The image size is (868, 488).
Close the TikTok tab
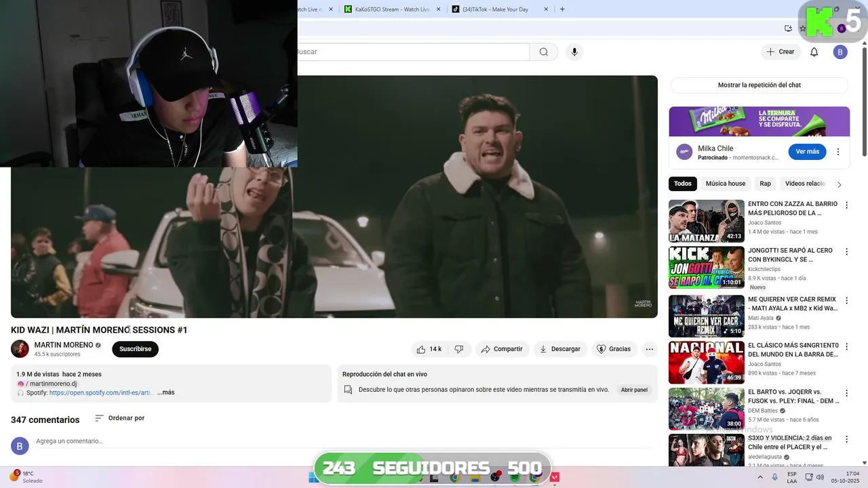[545, 9]
